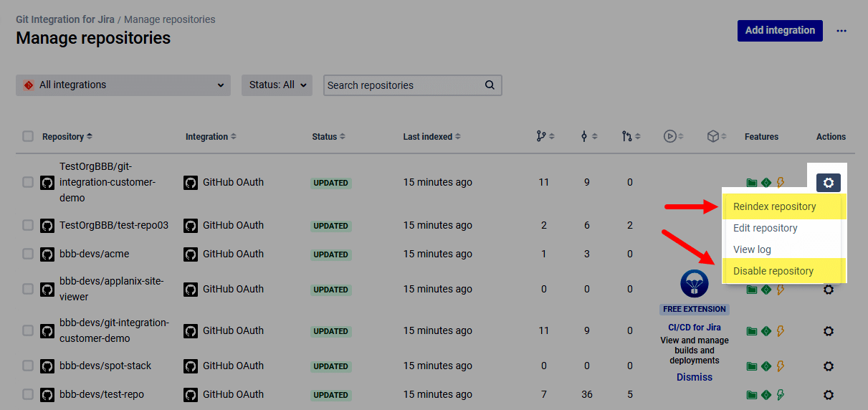The height and width of the screenshot is (410, 868).
Task: Sort by the pull requests icon column
Action: tap(631, 136)
